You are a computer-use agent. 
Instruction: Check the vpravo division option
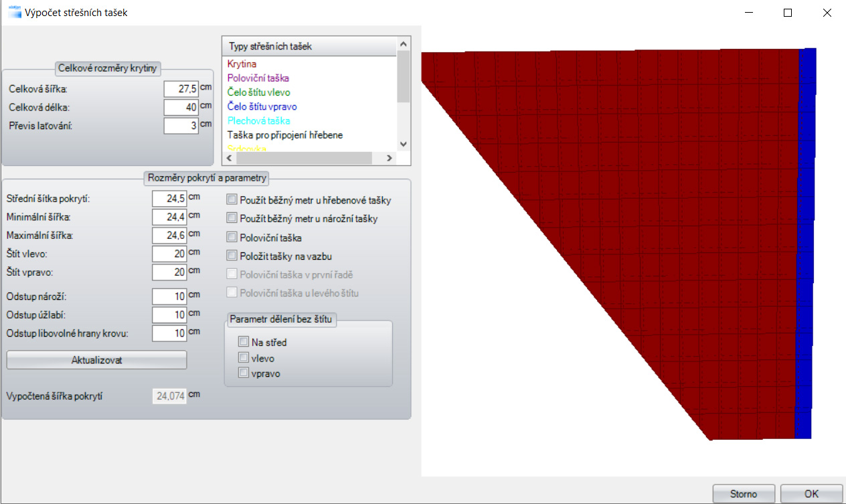click(244, 373)
